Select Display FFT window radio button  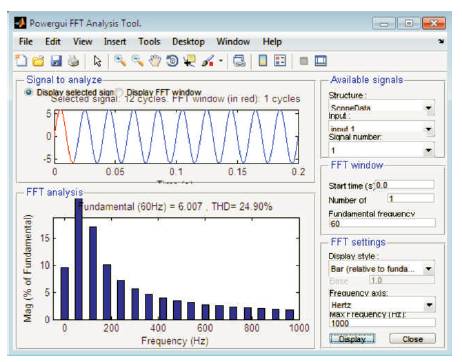point(119,92)
